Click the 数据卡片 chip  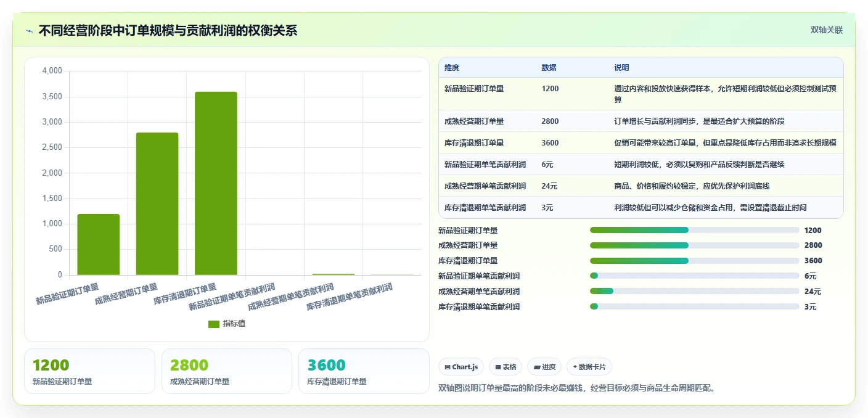point(589,367)
